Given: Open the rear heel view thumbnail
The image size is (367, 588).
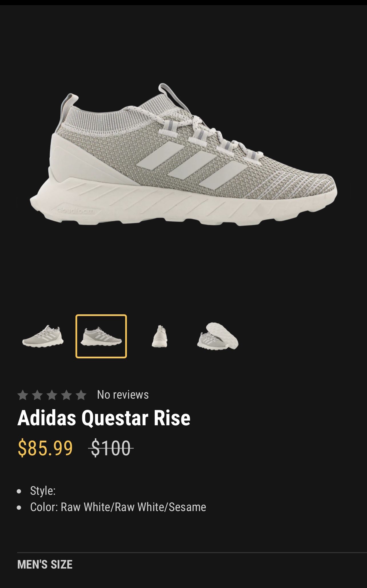Looking at the screenshot, I should [159, 336].
